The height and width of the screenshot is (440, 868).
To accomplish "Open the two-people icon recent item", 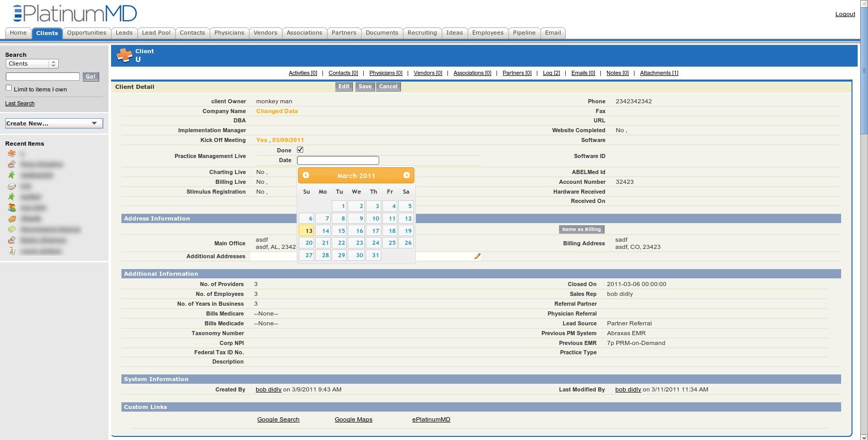I will tap(12, 208).
